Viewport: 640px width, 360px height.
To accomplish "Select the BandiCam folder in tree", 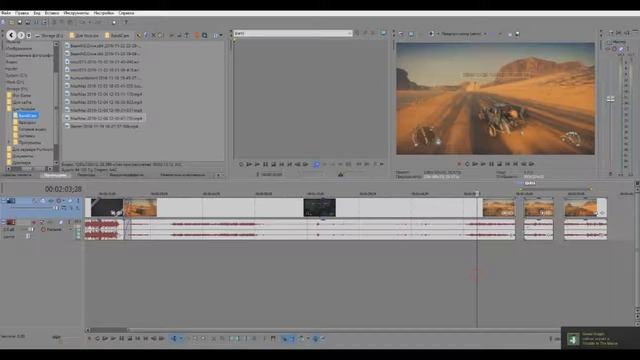I will click(27, 116).
